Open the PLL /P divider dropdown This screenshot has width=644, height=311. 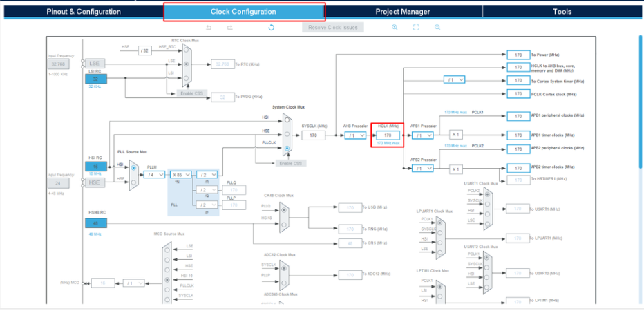pyautogui.click(x=207, y=205)
